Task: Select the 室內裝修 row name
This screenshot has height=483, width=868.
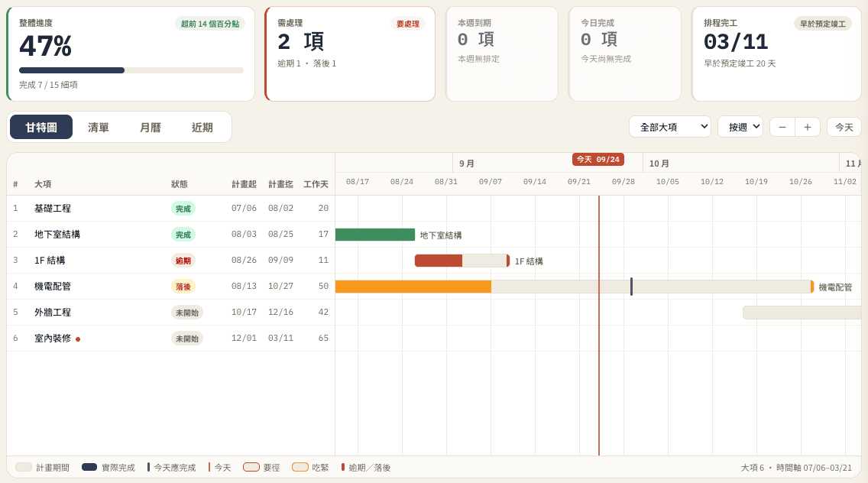Action: pyautogui.click(x=53, y=339)
